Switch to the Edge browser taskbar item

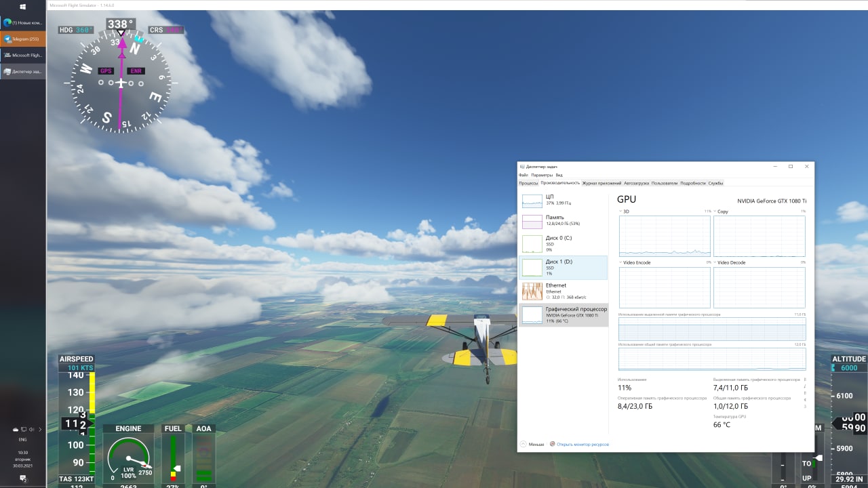click(x=23, y=22)
